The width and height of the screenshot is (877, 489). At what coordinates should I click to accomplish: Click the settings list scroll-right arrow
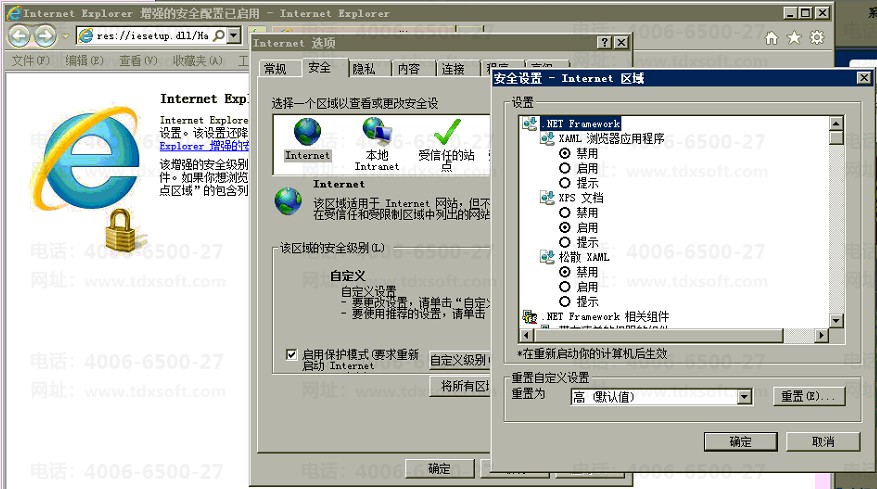(821, 335)
